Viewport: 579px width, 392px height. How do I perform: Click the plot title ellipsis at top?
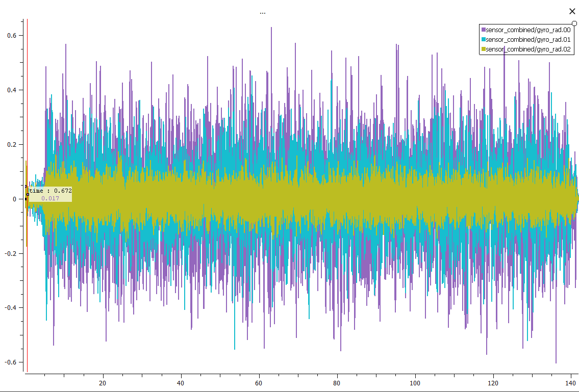[x=262, y=13]
